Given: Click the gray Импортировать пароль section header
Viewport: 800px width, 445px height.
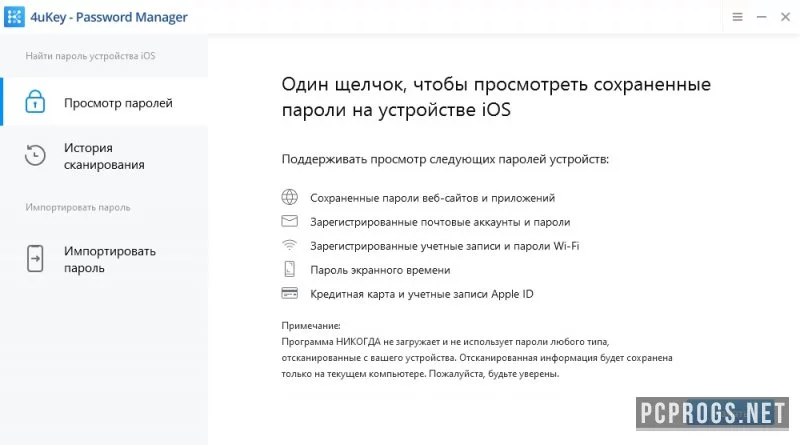Looking at the screenshot, I should click(78, 207).
